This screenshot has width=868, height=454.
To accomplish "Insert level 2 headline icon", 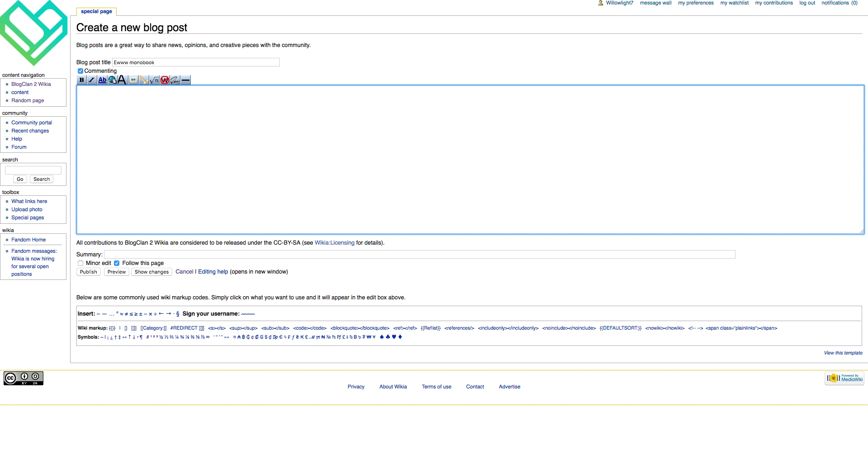I will pos(122,80).
